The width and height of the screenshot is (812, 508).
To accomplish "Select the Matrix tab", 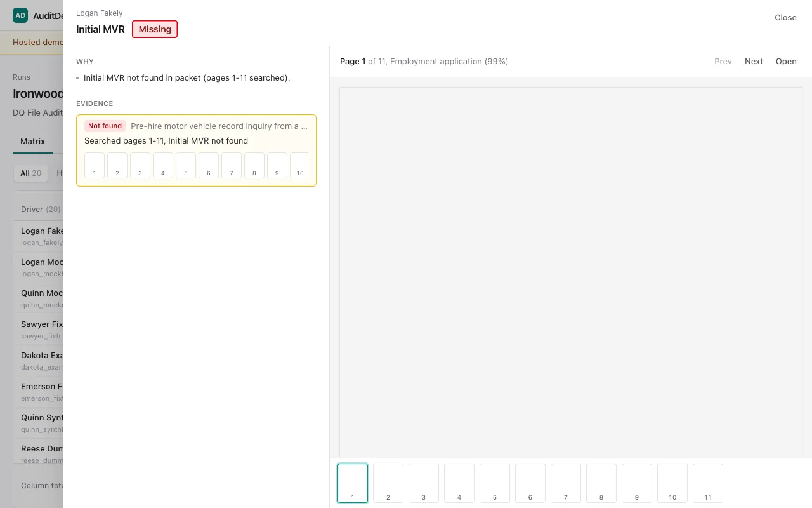I will [x=32, y=141].
